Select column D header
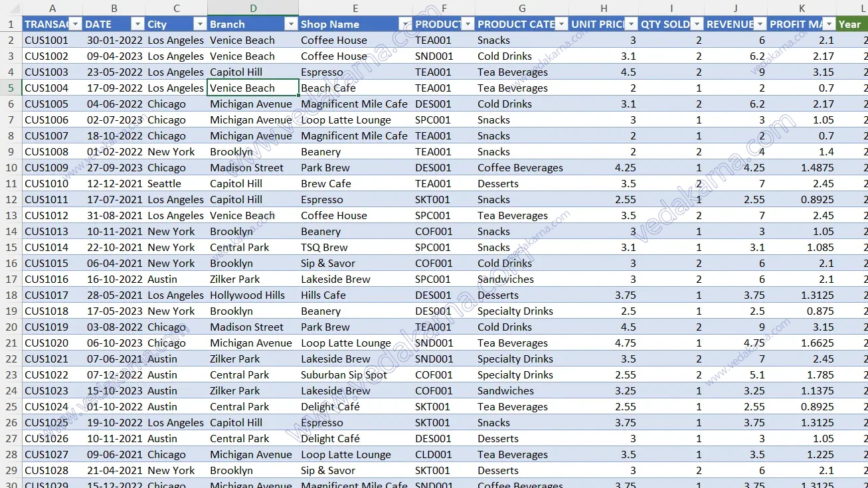This screenshot has width=868, height=488. coord(253,8)
